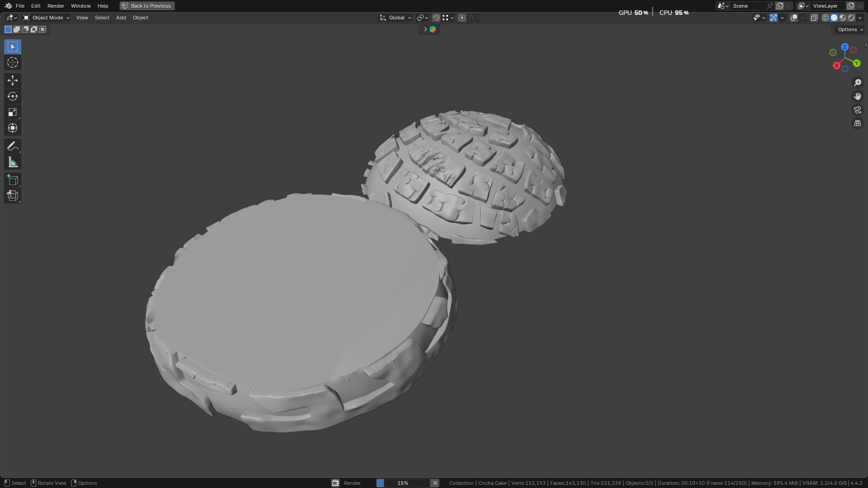Toggle X-ray mode
The width and height of the screenshot is (868, 488).
(x=814, y=18)
